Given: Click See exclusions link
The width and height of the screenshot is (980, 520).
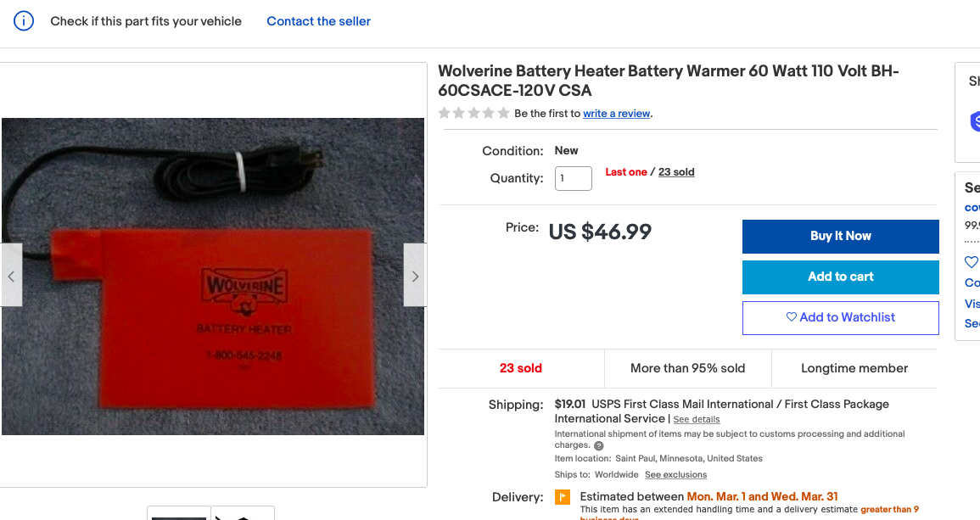Looking at the screenshot, I should tap(675, 474).
